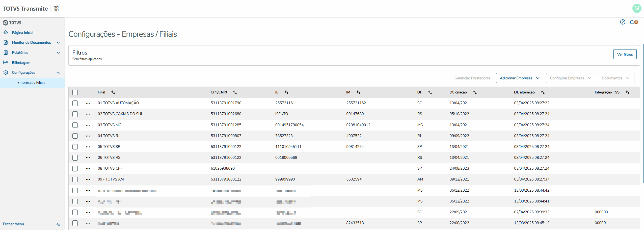Mark the 05 TOTVS SP row checkbox
The image size is (644, 230).
point(75,147)
